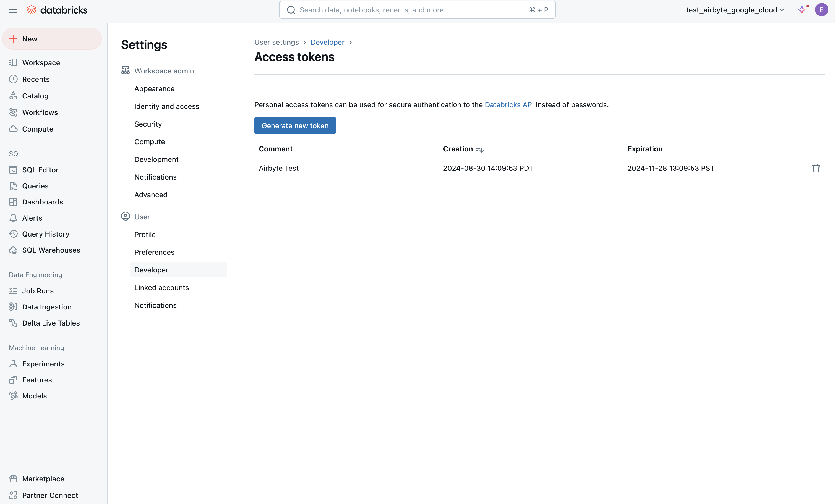Select Linked accounts in user settings
Image resolution: width=835 pixels, height=504 pixels.
161,288
